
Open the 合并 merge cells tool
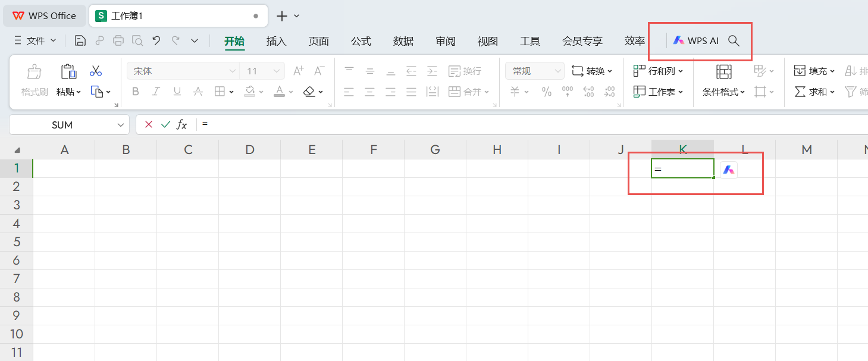click(469, 92)
